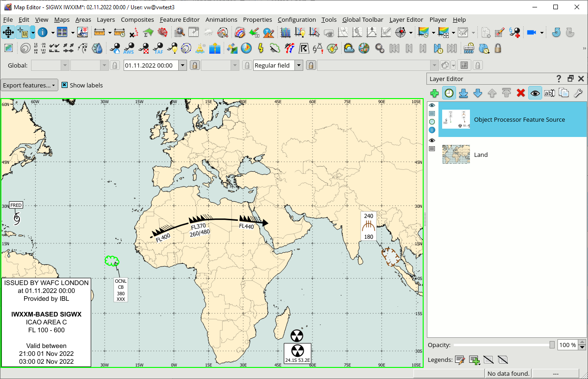The width and height of the screenshot is (588, 379).
Task: Click the red X delete layer icon
Action: (520, 93)
